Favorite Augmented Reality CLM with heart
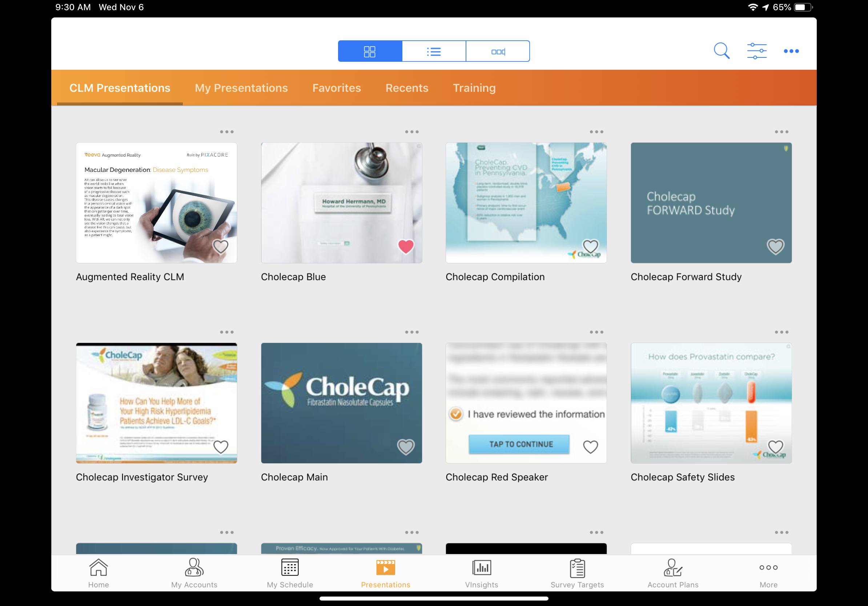This screenshot has width=868, height=606. click(220, 247)
